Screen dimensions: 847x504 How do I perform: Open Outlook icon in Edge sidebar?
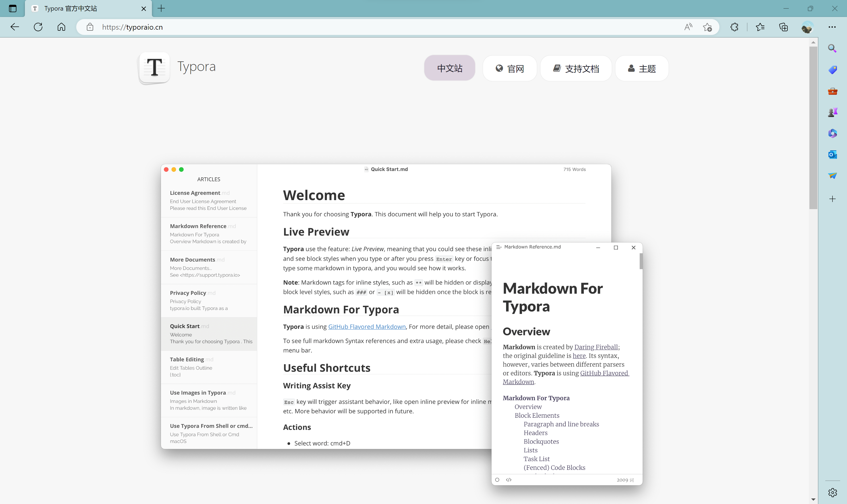click(x=832, y=155)
